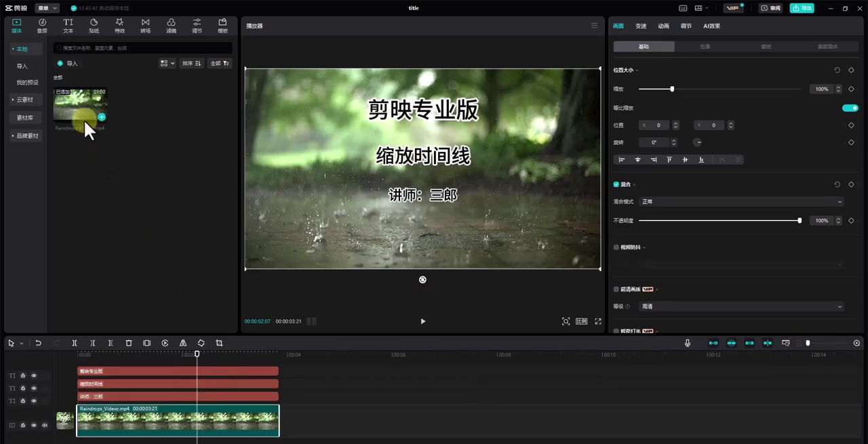This screenshot has width=868, height=444.
Task: Add keyframe for 不透明度 opacity diamond
Action: [x=851, y=220]
